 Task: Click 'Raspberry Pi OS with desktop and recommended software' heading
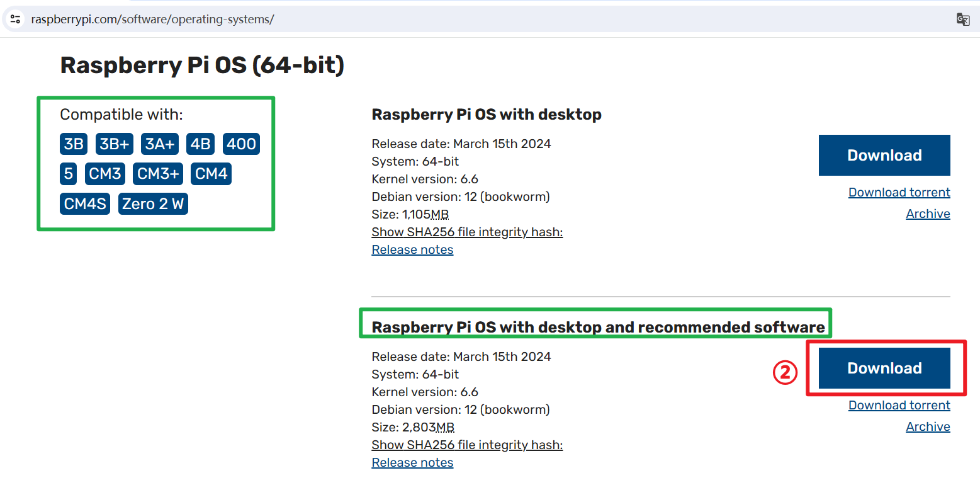click(598, 327)
